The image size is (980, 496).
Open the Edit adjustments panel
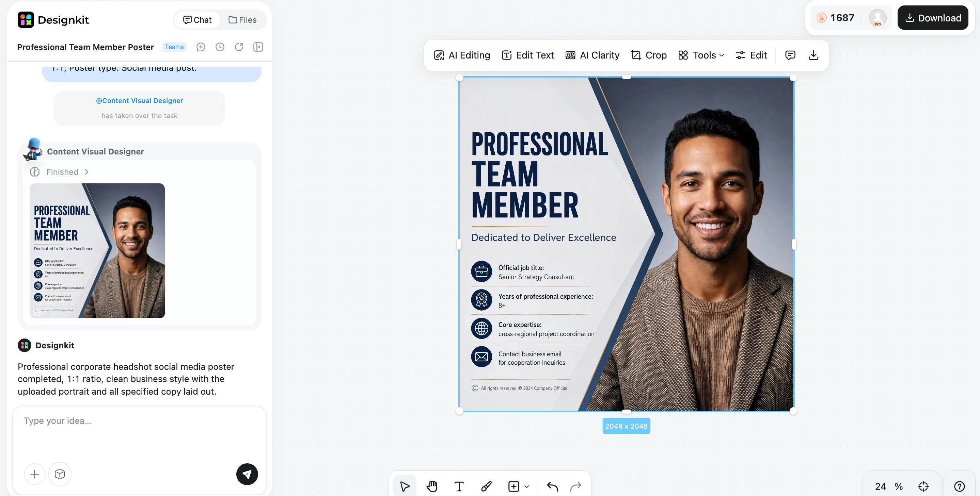(x=751, y=55)
